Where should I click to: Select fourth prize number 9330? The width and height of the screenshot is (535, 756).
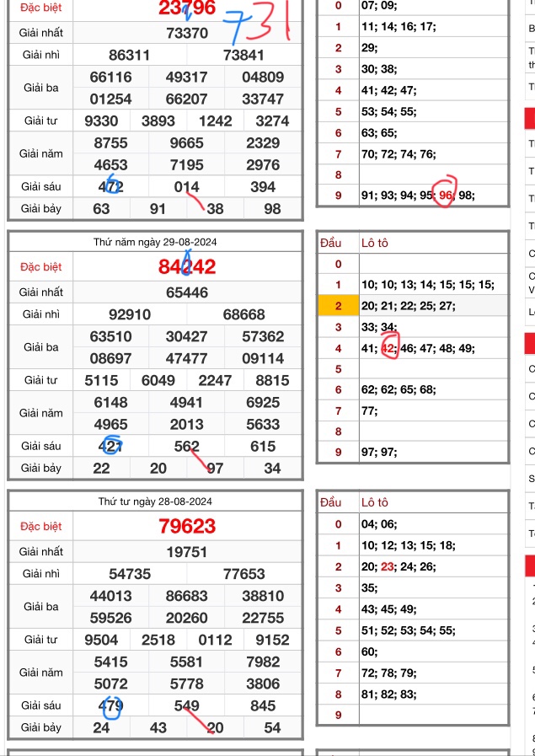pos(101,121)
